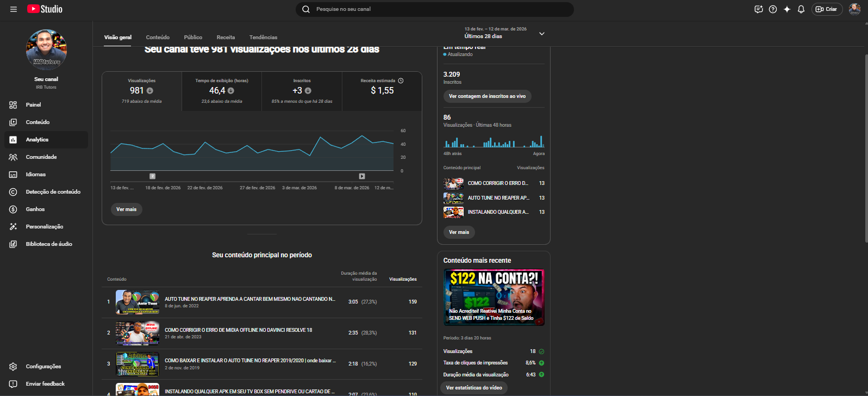
Task: Click Ver mais under the views chart
Action: click(127, 209)
